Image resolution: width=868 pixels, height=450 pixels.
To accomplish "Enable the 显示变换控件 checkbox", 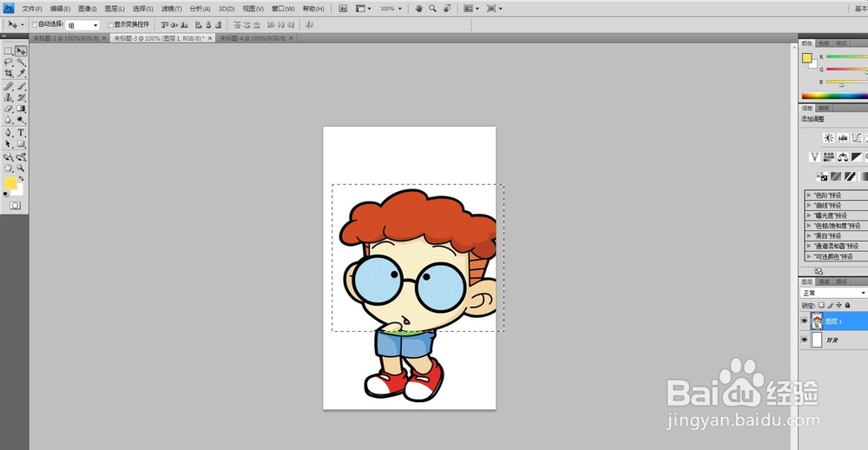I will click(111, 25).
